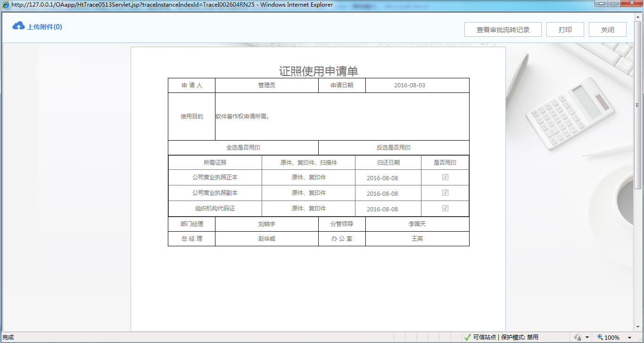Screen dimensions: 644x343
Task: Toggle the 组织机构代码证 seal checkbox
Action: click(x=445, y=208)
